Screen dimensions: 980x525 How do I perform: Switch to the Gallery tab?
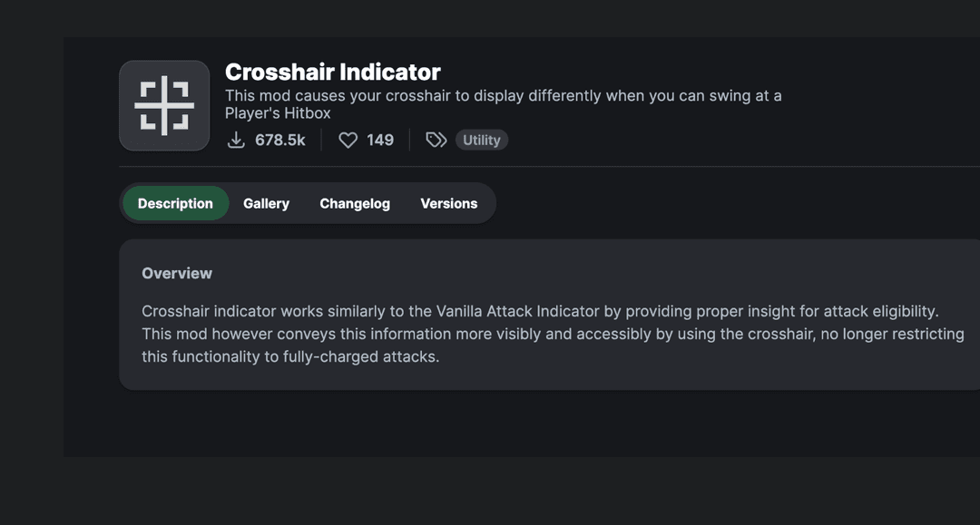(x=266, y=203)
